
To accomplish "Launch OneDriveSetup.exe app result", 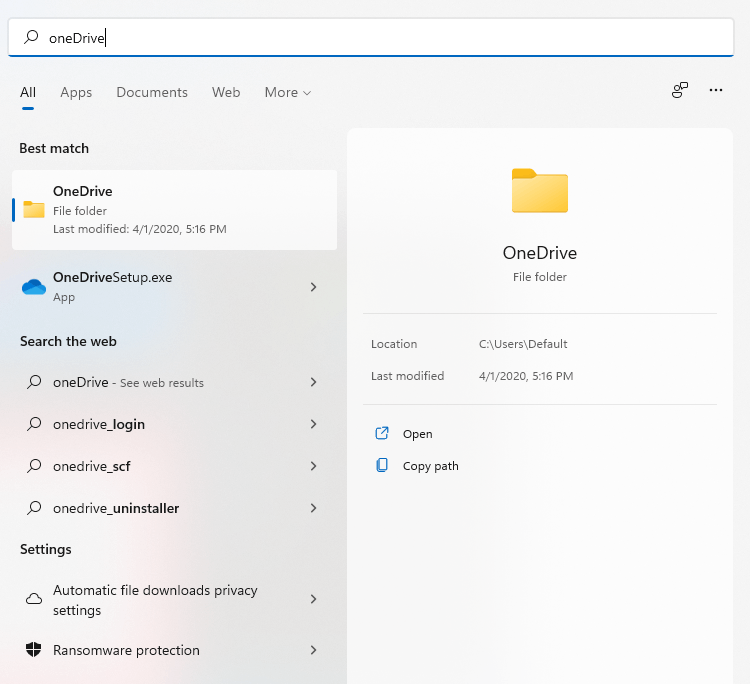I will [175, 287].
